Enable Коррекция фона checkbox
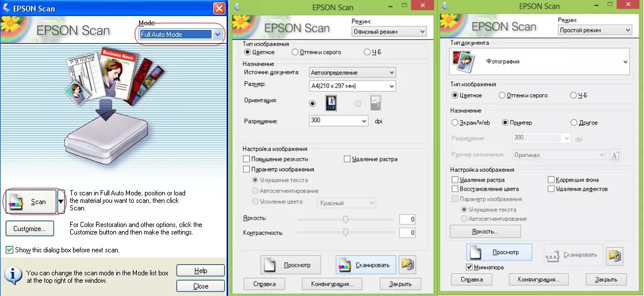Screen dimensions: 644x296 pos(551,179)
